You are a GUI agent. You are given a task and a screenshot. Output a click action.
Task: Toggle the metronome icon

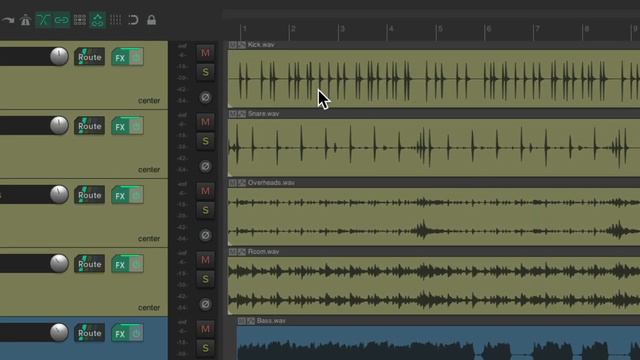click(25, 20)
